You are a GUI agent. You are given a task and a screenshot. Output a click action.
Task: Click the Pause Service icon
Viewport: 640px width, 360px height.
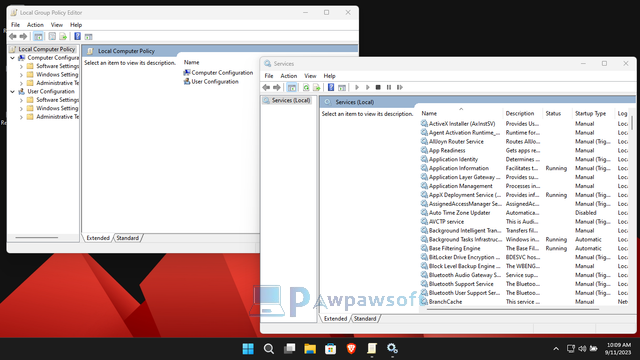click(389, 87)
